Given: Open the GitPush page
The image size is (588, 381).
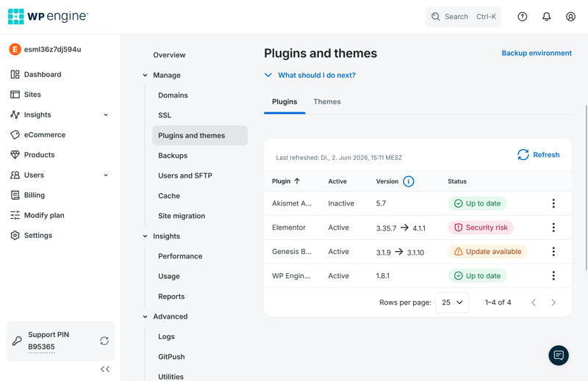Looking at the screenshot, I should (171, 357).
